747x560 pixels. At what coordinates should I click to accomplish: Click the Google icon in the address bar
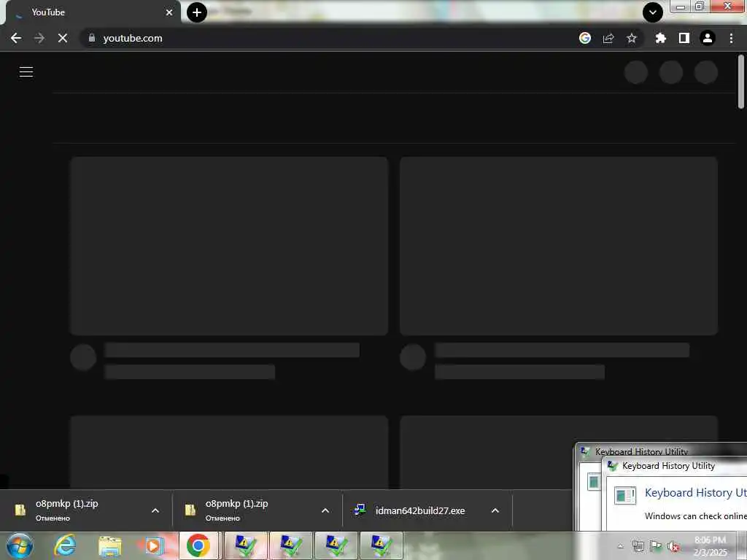(x=585, y=38)
